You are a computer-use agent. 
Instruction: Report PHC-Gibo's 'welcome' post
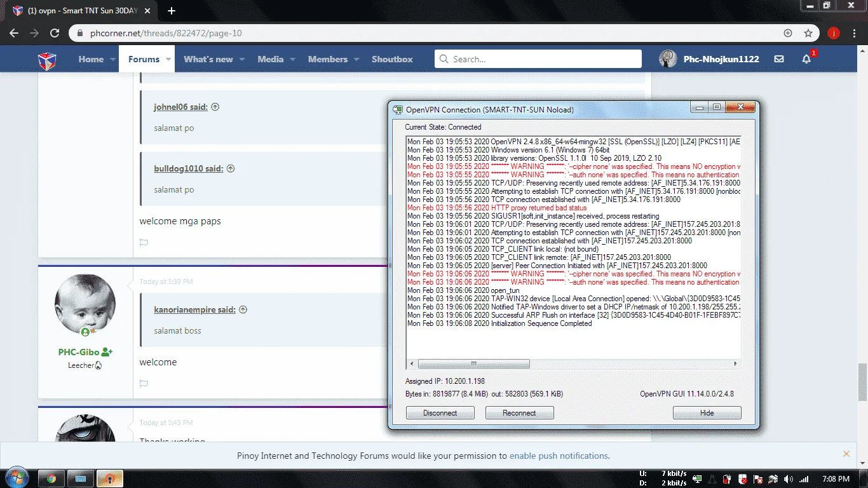pyautogui.click(x=144, y=384)
